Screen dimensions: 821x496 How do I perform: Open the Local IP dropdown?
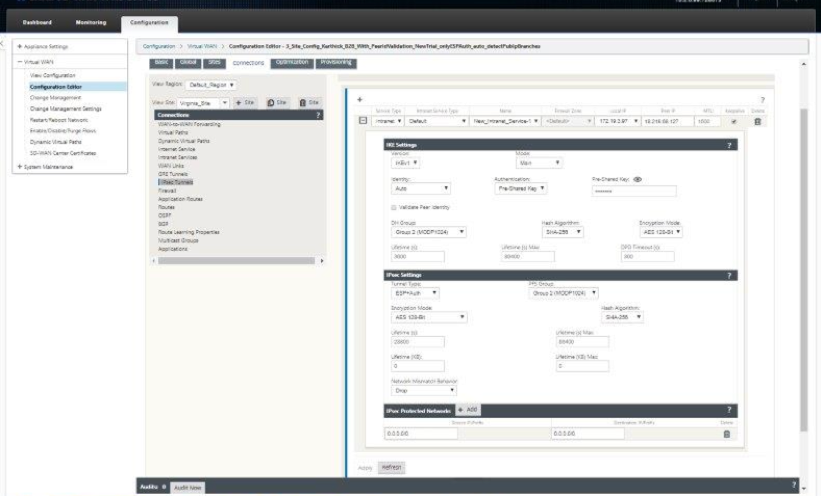coord(618,121)
